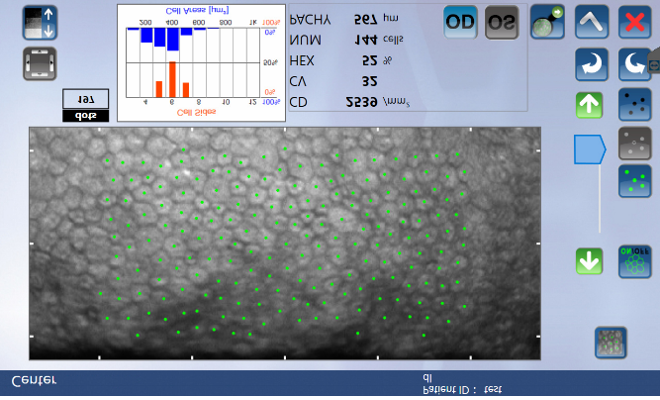Click the brightness contrast adjustment icon
Image resolution: width=660 pixels, height=400 pixels.
tap(39, 23)
